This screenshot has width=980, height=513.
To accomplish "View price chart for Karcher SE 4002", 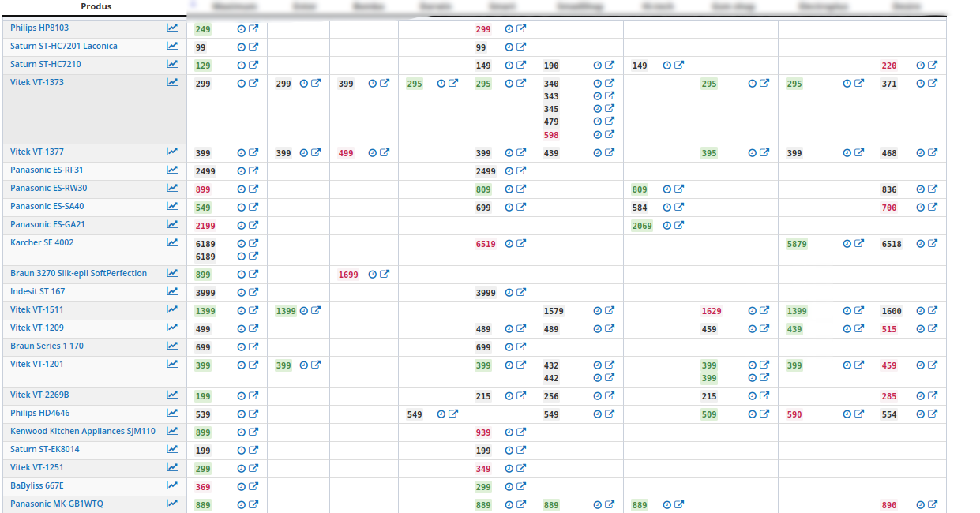I will pos(172,242).
